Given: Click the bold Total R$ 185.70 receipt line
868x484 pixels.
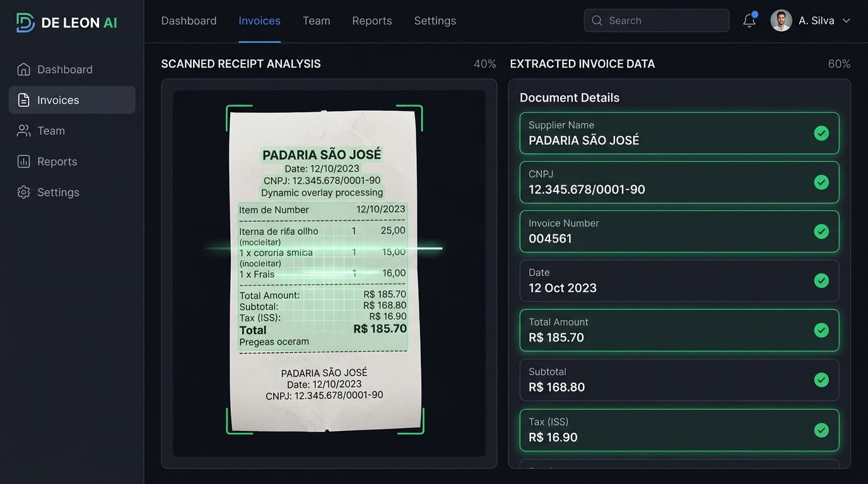Looking at the screenshot, I should (323, 330).
